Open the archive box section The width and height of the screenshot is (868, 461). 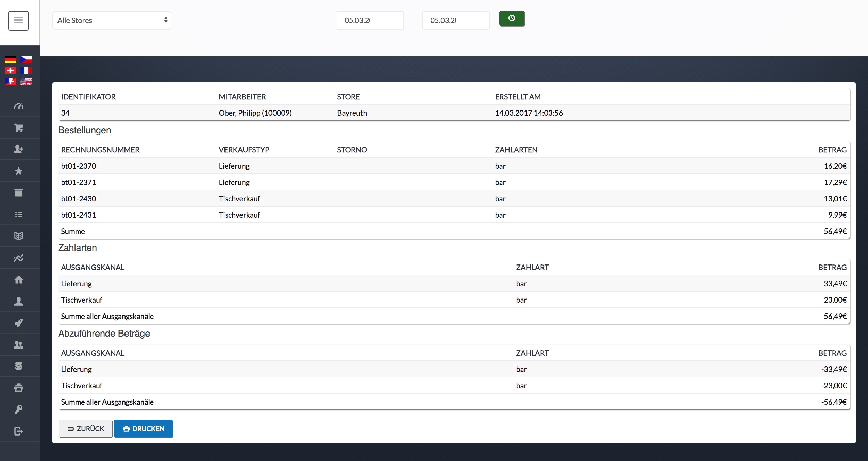coord(19,192)
